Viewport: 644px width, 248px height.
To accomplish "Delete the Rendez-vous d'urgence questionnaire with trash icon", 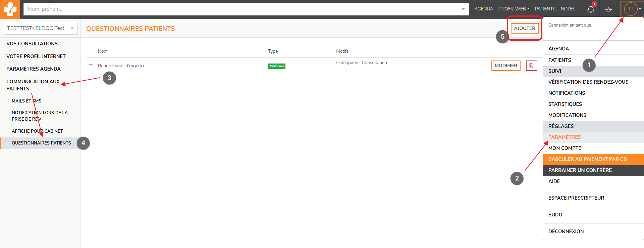I will 531,66.
